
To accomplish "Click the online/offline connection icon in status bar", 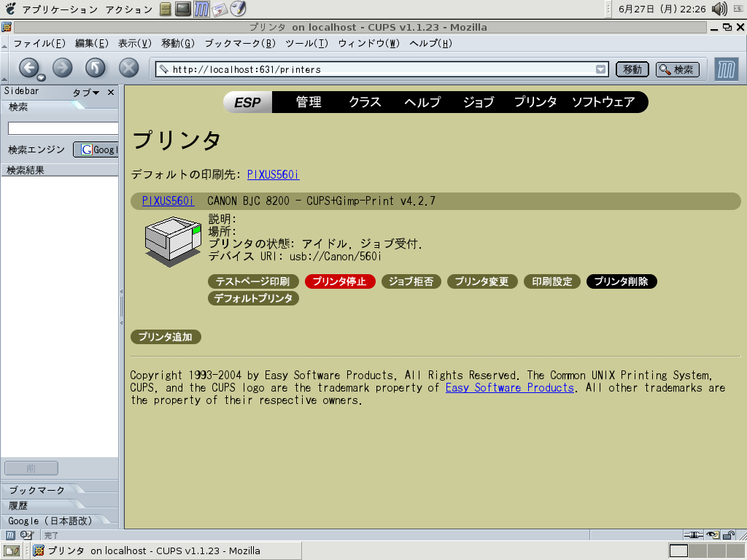I will (x=693, y=535).
